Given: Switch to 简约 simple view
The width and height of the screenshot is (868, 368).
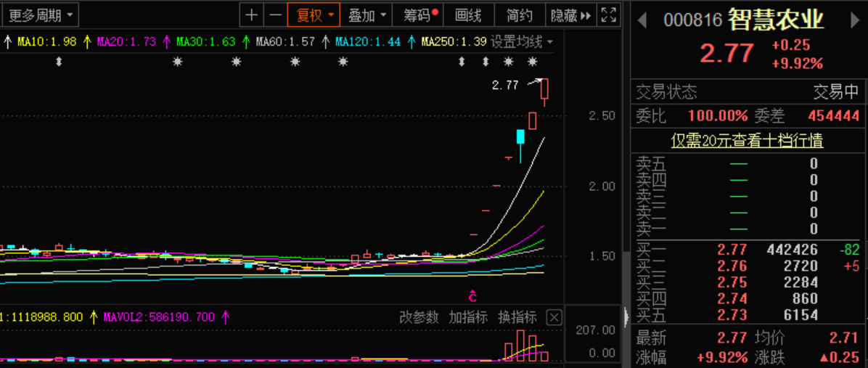Looking at the screenshot, I should pos(519,15).
